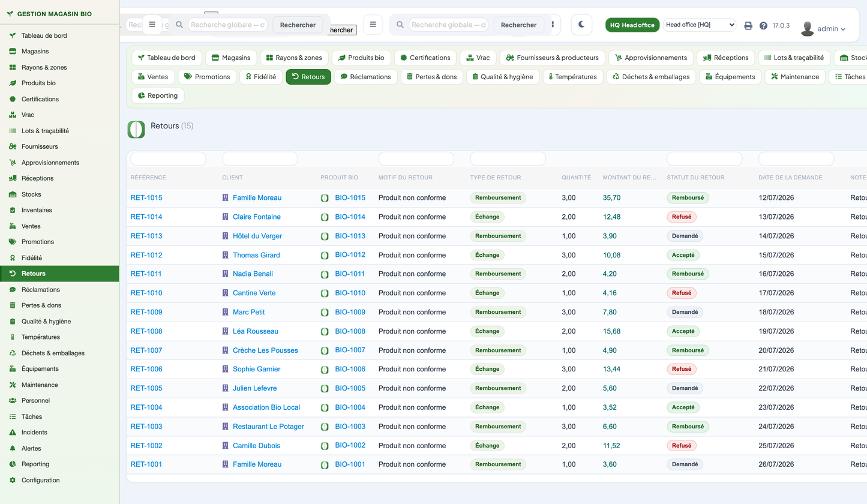Open Certifications in the left sidebar
867x504 pixels.
click(x=59, y=99)
